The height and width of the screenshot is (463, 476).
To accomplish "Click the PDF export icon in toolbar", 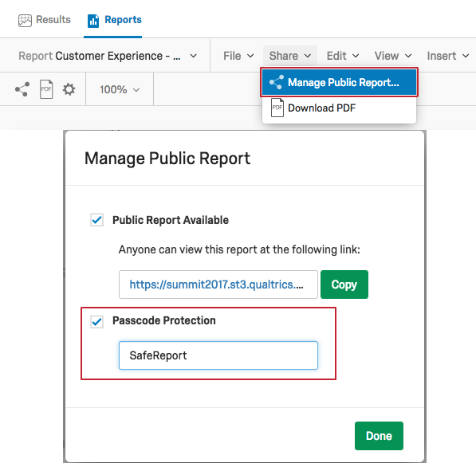I will tap(46, 89).
